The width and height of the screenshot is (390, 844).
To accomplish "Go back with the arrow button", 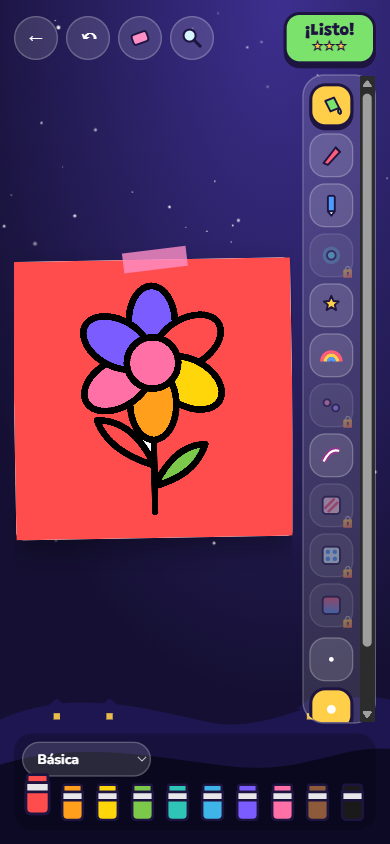I will point(36,38).
